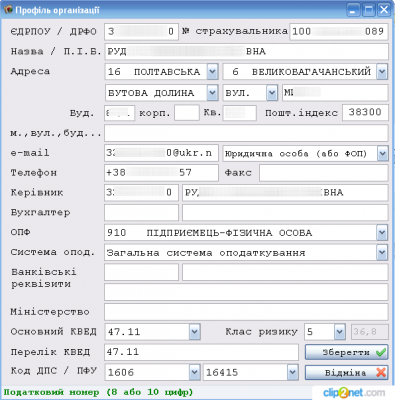Click the e-mail input field
The width and height of the screenshot is (395, 400).
click(x=161, y=153)
